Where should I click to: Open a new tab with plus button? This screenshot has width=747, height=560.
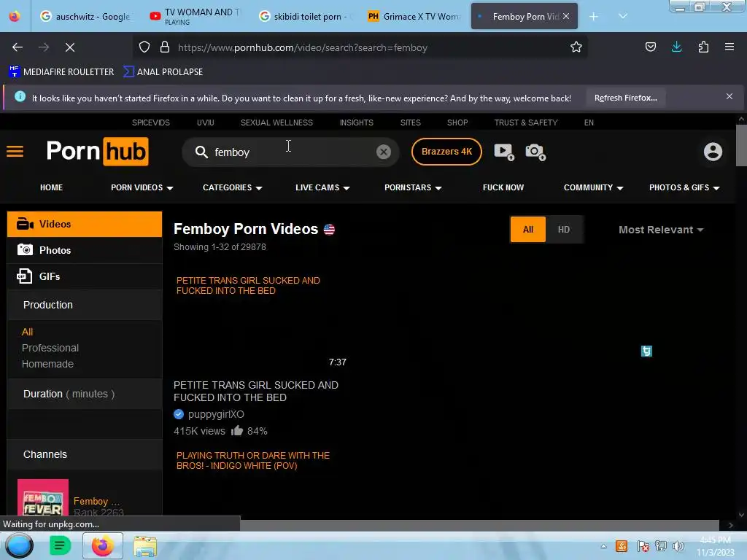point(594,17)
